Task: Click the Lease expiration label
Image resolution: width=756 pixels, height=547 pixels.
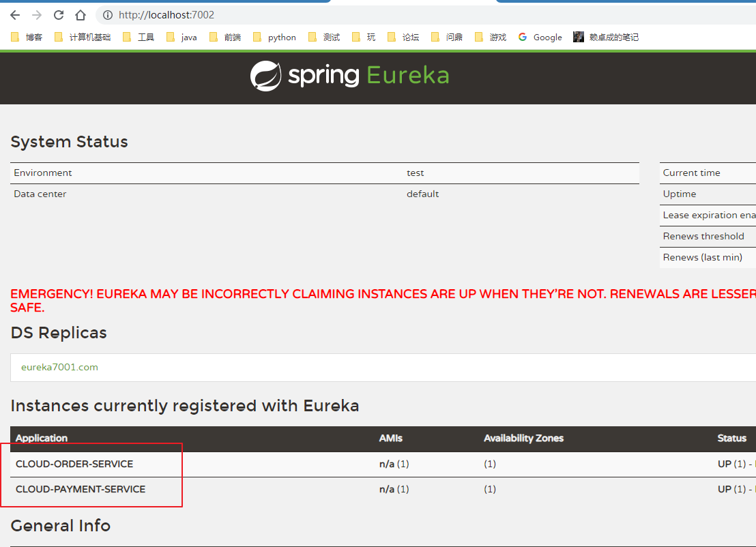Action: 709,216
